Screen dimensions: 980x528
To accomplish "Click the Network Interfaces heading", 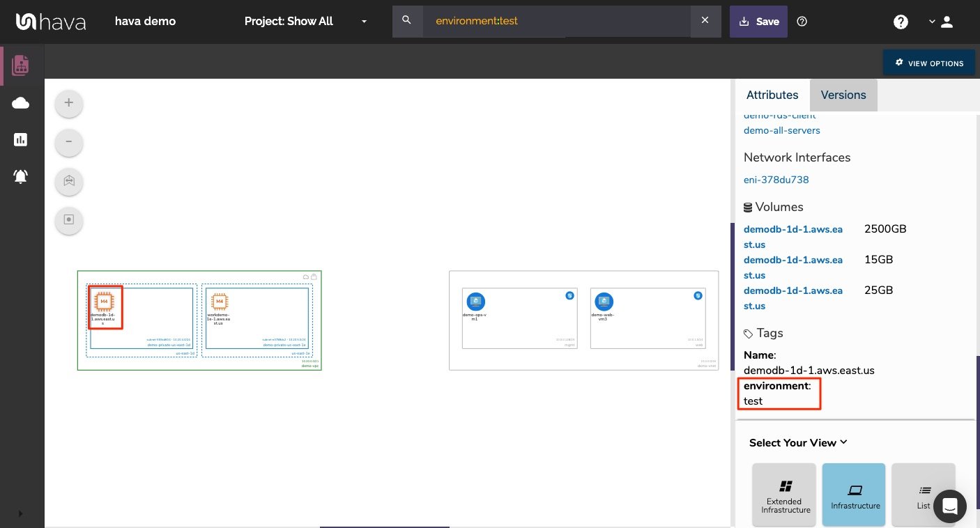I will click(x=797, y=157).
